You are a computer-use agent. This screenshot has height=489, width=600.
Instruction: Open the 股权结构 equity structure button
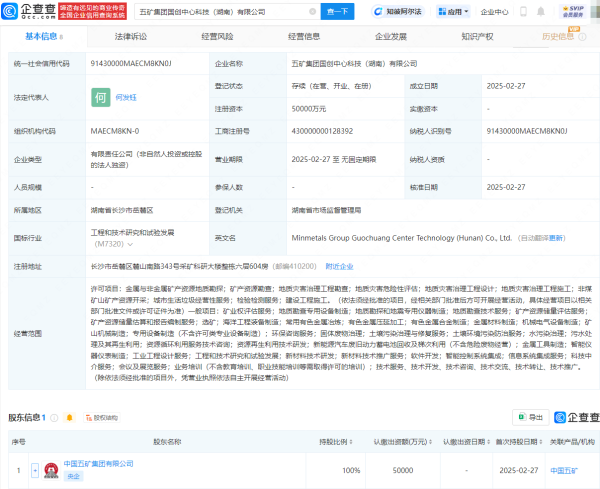coord(102,418)
